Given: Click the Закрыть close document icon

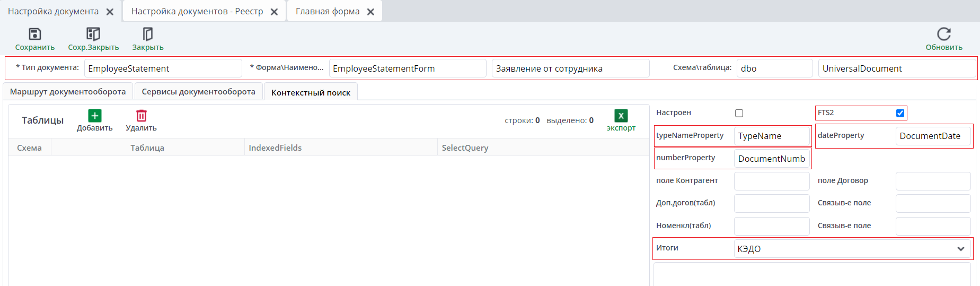Looking at the screenshot, I should pos(148,34).
